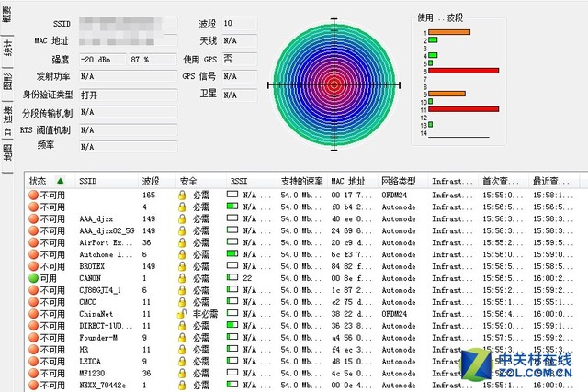The width and height of the screenshot is (588, 392).
Task: Click the 非必需 security text for ChinaNet
Action: pyautogui.click(x=205, y=314)
